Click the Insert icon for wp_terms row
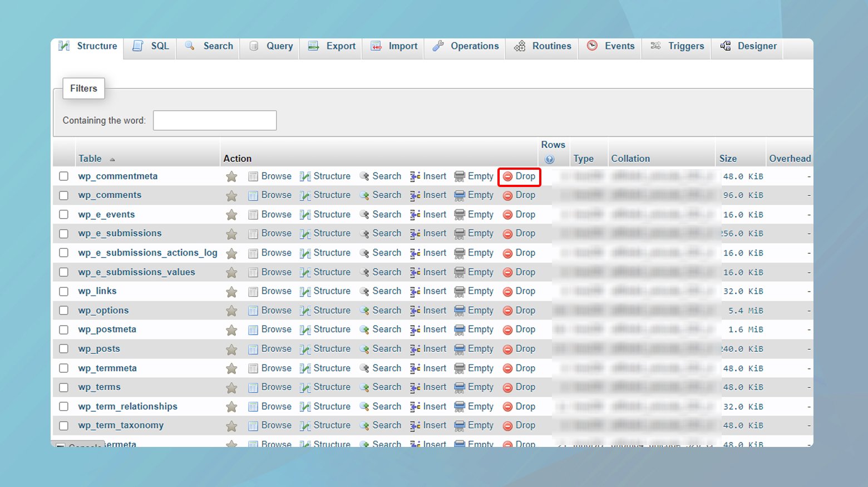Image resolution: width=868 pixels, height=487 pixels. 415,387
